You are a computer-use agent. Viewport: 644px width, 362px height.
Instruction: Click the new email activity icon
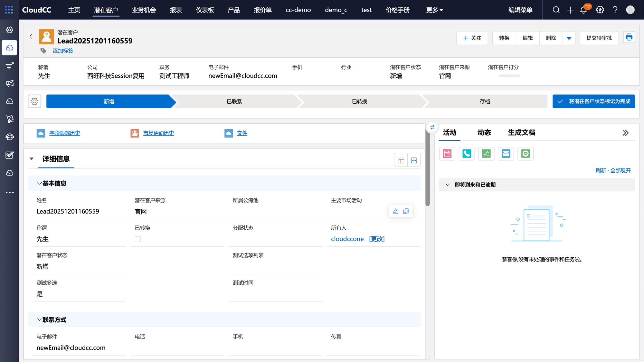pos(506,154)
